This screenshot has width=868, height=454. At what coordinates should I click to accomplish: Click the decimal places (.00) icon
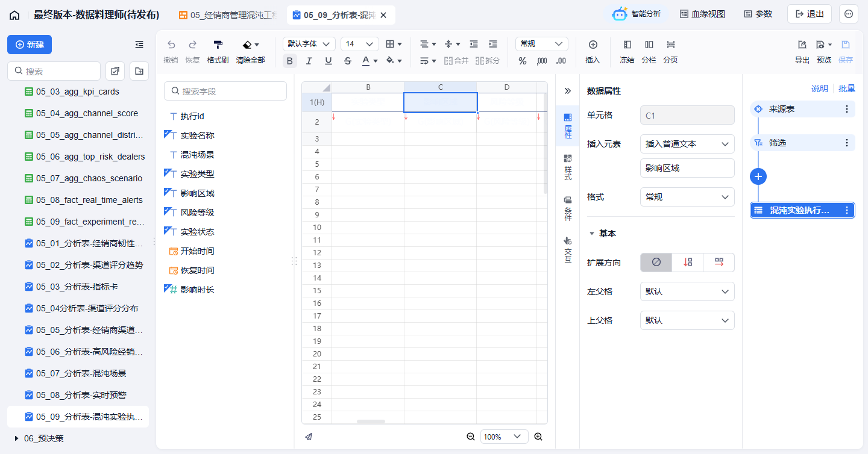[x=561, y=61]
